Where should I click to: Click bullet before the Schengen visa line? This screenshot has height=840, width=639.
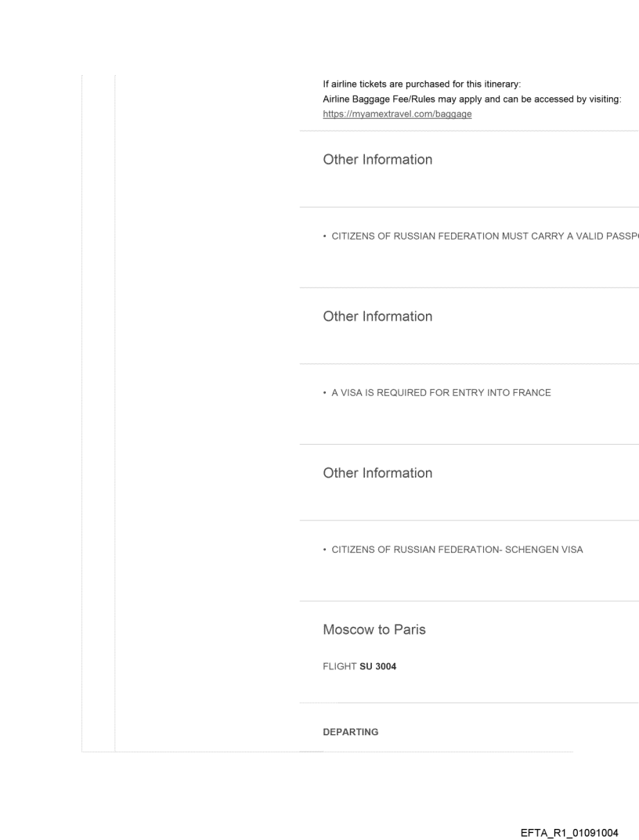(325, 549)
